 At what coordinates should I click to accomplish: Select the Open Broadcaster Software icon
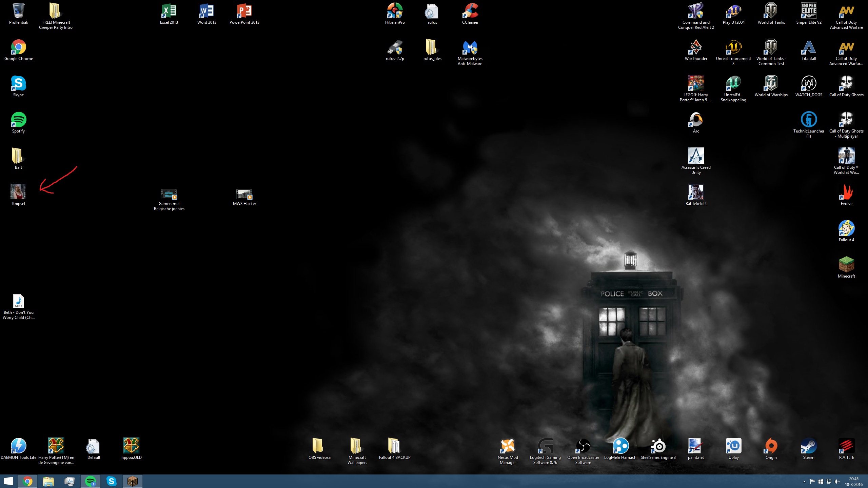click(583, 451)
